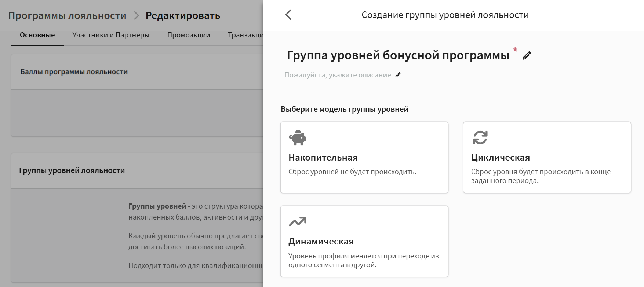This screenshot has width=644, height=287.
Task: Click the circular arrows icon above Циклическая
Action: click(480, 138)
